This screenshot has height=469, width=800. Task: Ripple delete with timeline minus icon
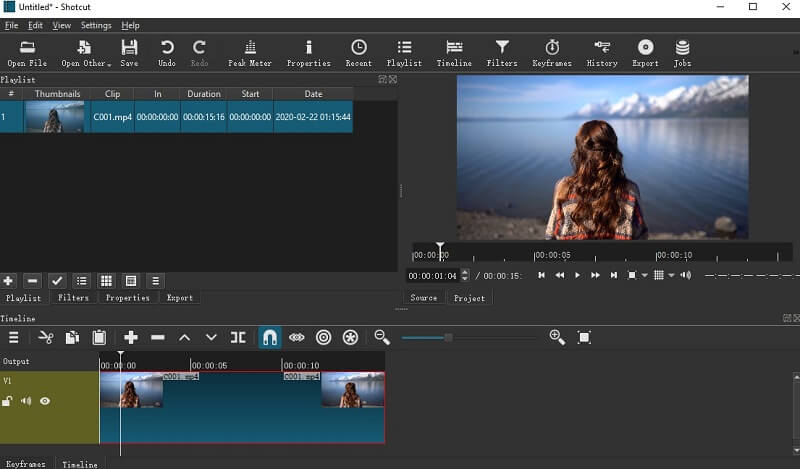coord(158,337)
